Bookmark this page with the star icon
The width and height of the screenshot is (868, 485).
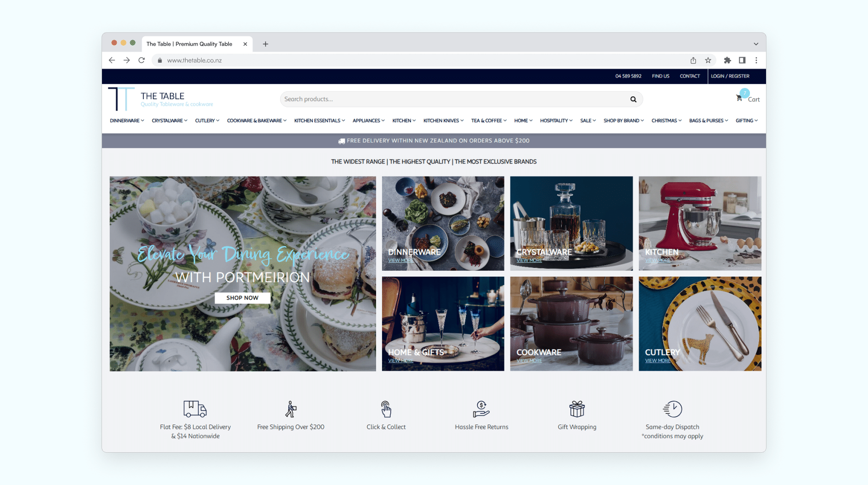(x=708, y=60)
